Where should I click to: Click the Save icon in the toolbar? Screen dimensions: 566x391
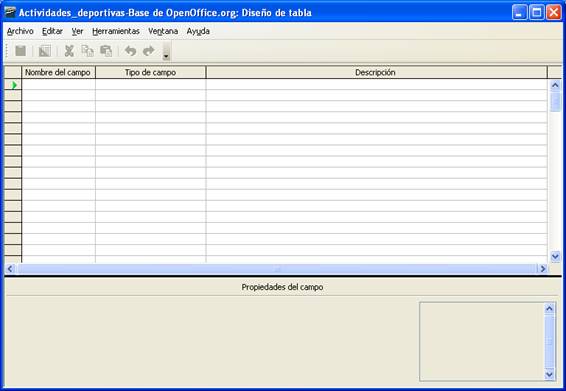21,51
